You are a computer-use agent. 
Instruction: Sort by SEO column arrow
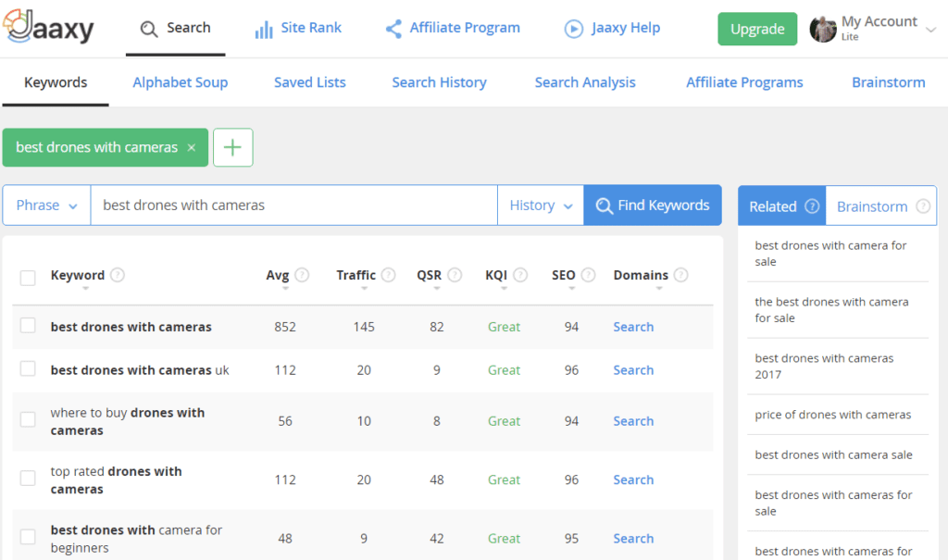(571, 289)
